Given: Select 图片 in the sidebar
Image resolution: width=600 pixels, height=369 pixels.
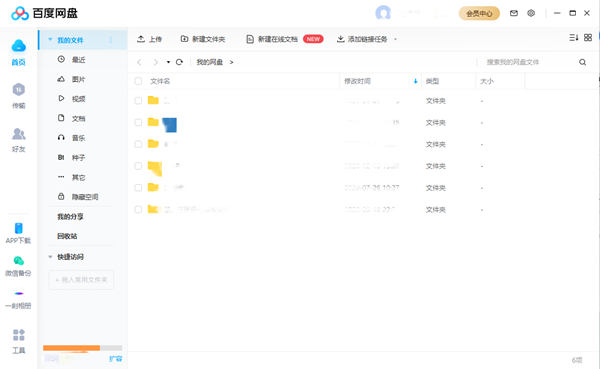Looking at the screenshot, I should pyautogui.click(x=78, y=79).
